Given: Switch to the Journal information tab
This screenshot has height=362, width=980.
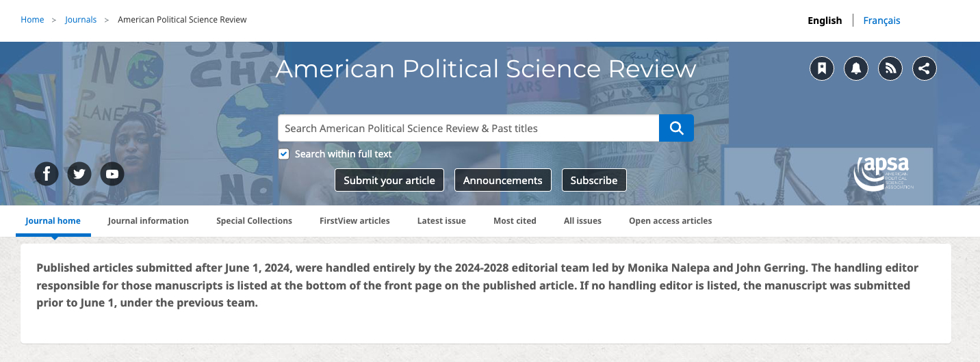Looking at the screenshot, I should coord(149,221).
